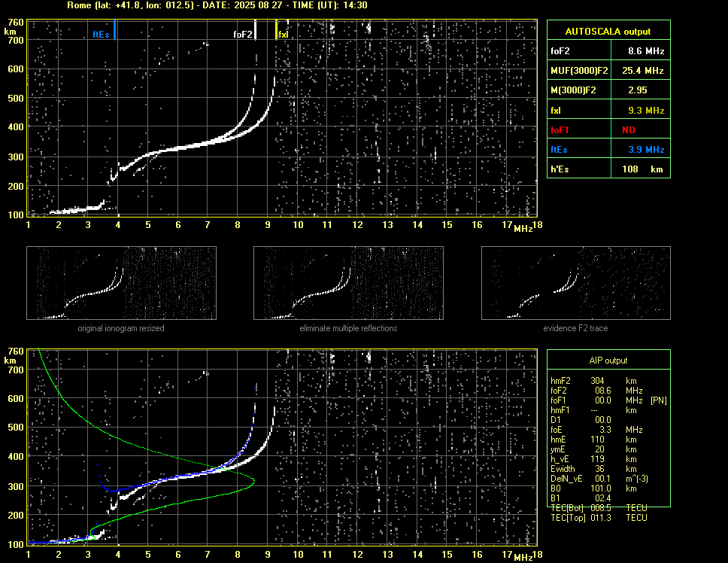The image size is (728, 563).
Task: Open the 'evidence F2 trace' thumbnail
Action: (x=576, y=283)
